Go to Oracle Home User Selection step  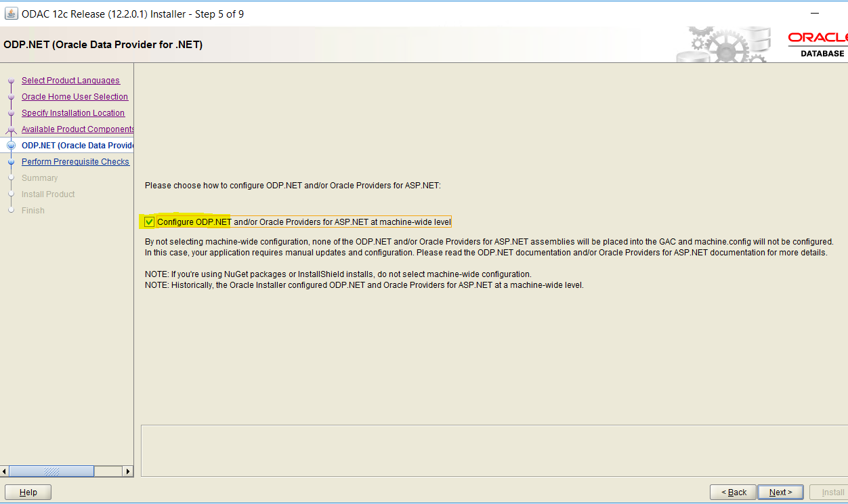pos(75,97)
